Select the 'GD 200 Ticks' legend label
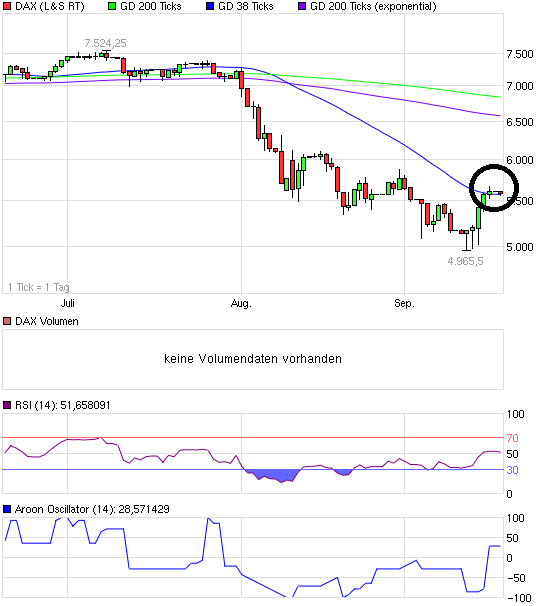The width and height of the screenshot is (545, 606). pos(151,6)
